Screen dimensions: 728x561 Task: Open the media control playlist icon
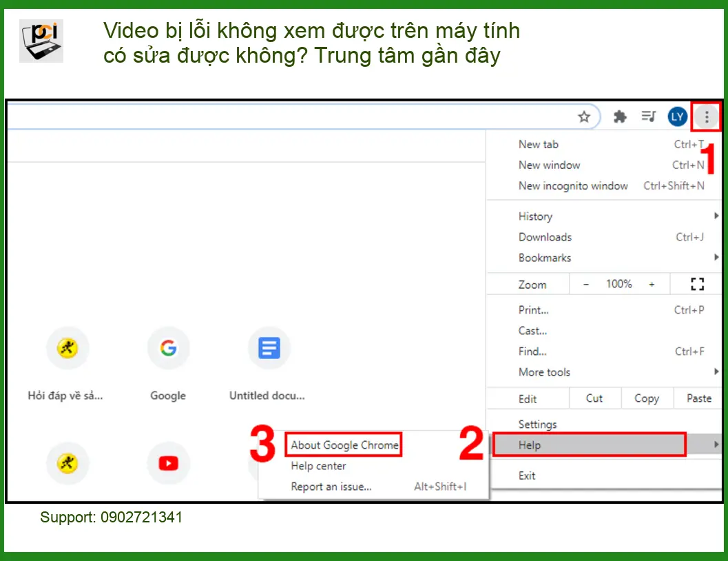coord(649,116)
